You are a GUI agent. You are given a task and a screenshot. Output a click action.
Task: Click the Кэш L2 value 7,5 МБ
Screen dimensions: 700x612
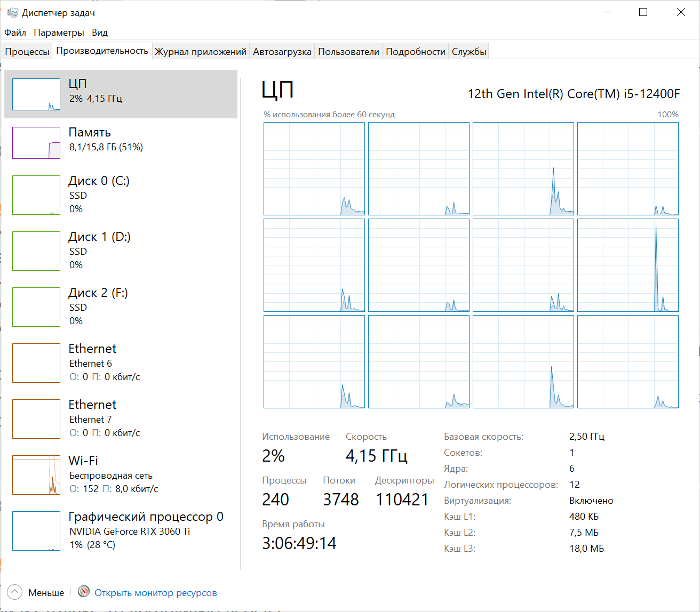click(584, 533)
